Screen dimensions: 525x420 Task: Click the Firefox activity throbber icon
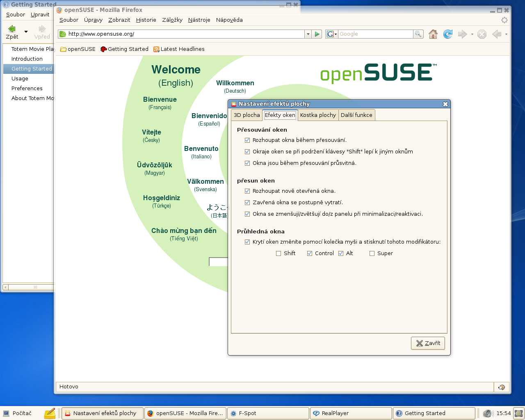504,20
